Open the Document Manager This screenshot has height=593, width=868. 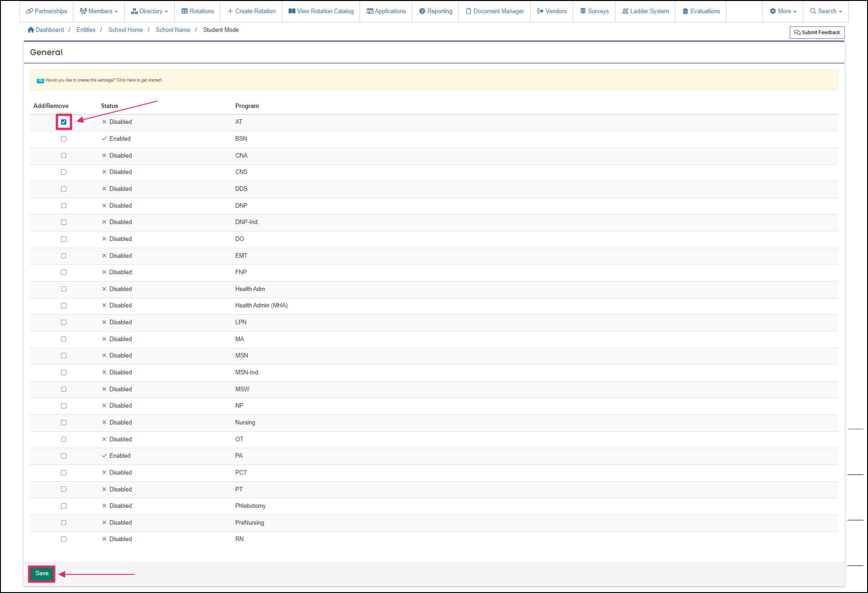click(494, 11)
